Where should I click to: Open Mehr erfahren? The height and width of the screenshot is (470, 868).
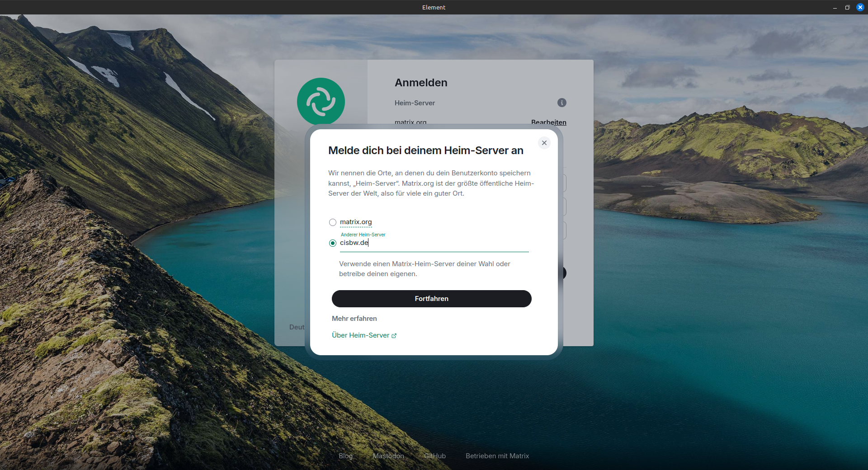click(354, 319)
